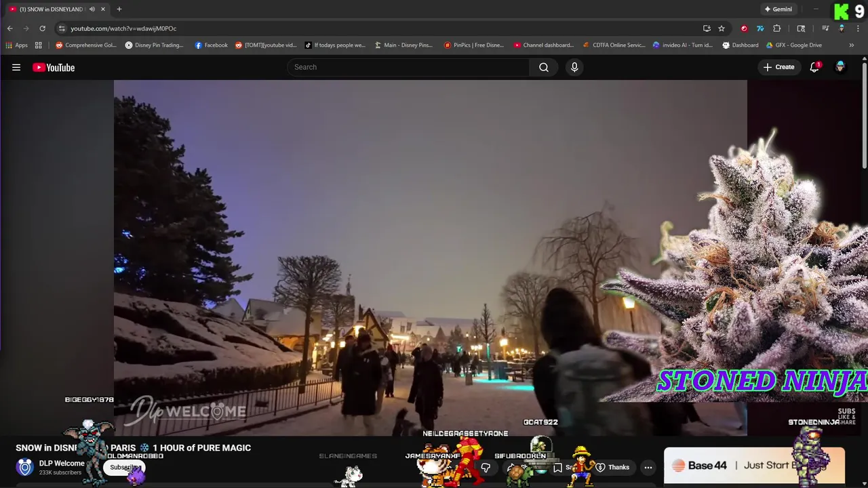Click the DLP Welcome channel avatar
The image size is (868, 488).
click(25, 467)
